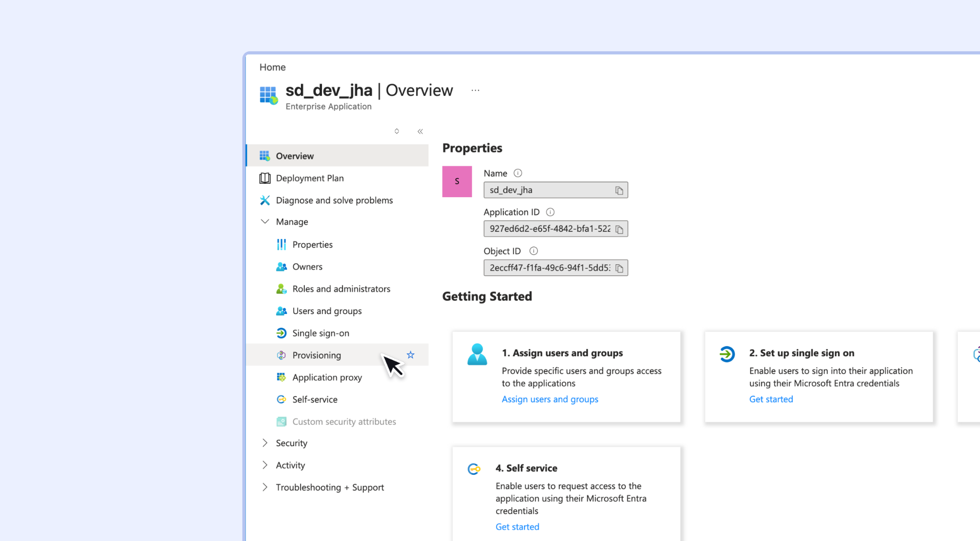Click the Properties sliders icon in sidebar

click(x=281, y=244)
